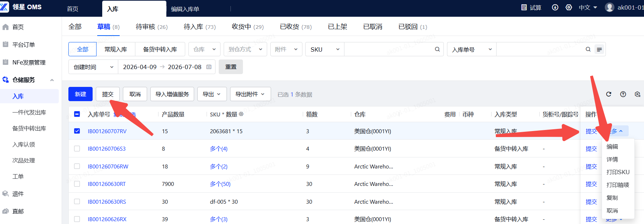Open the 试算 calculator tool
The height and width of the screenshot is (224, 644).
[531, 7]
